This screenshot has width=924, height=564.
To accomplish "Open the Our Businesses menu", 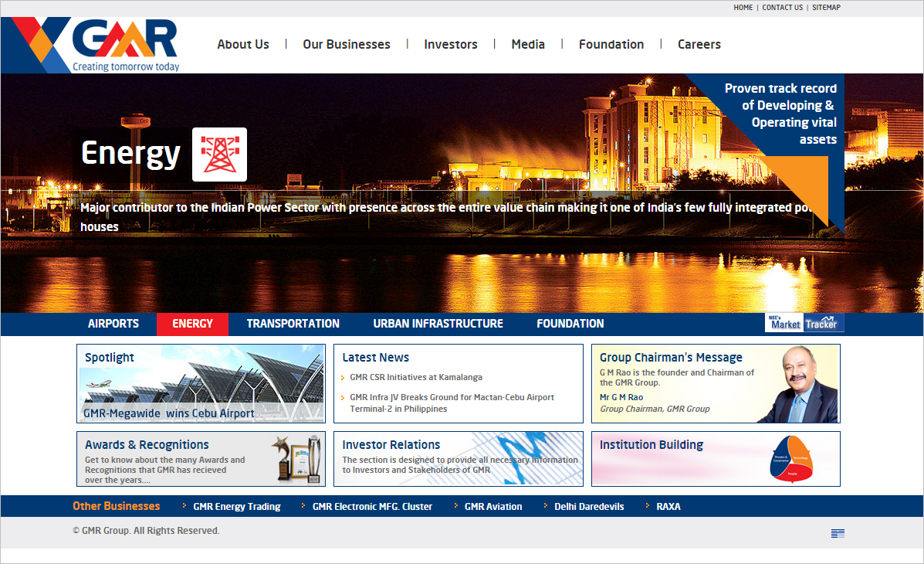I will pyautogui.click(x=347, y=44).
